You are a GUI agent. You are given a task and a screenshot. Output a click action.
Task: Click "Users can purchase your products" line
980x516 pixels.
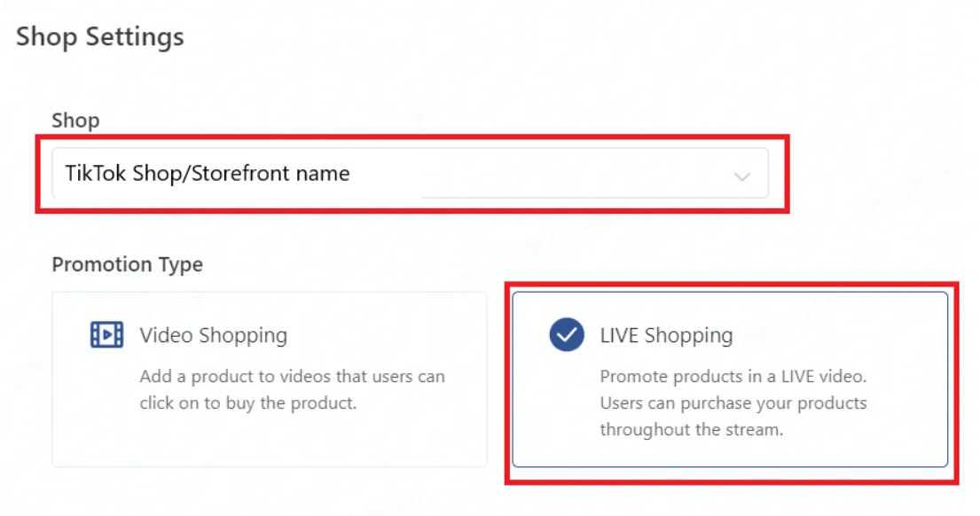pyautogui.click(x=733, y=403)
